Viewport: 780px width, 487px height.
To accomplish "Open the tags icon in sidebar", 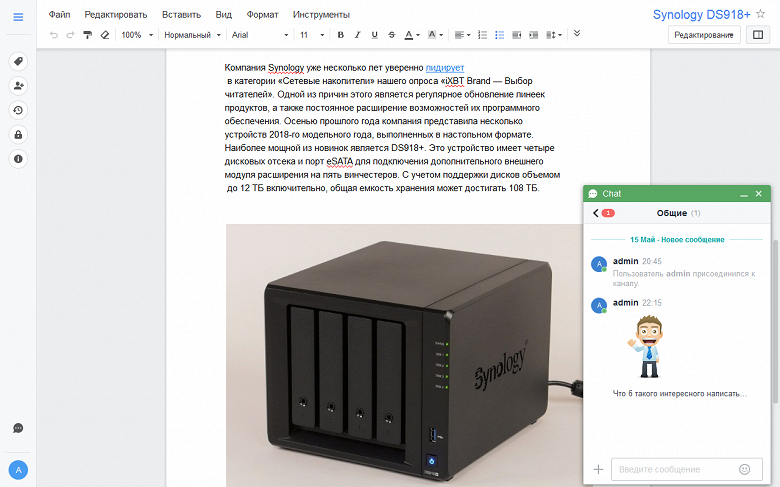I will pyautogui.click(x=18, y=61).
